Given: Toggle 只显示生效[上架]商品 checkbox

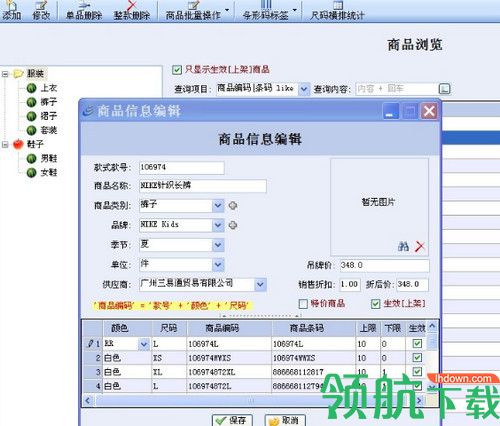Looking at the screenshot, I should click(177, 70).
